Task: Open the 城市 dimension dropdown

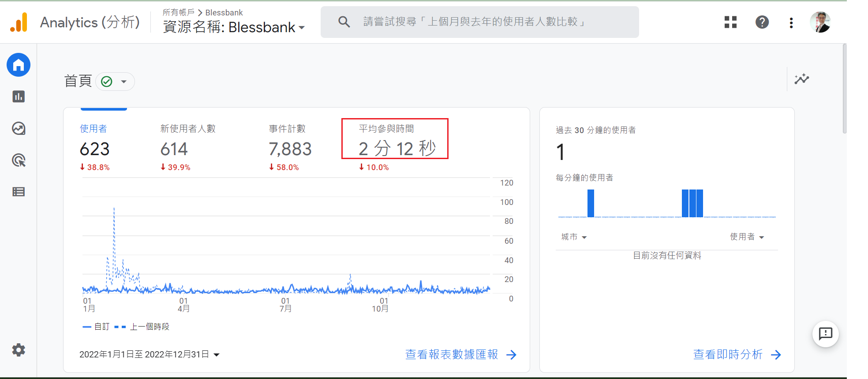Action: (x=574, y=237)
